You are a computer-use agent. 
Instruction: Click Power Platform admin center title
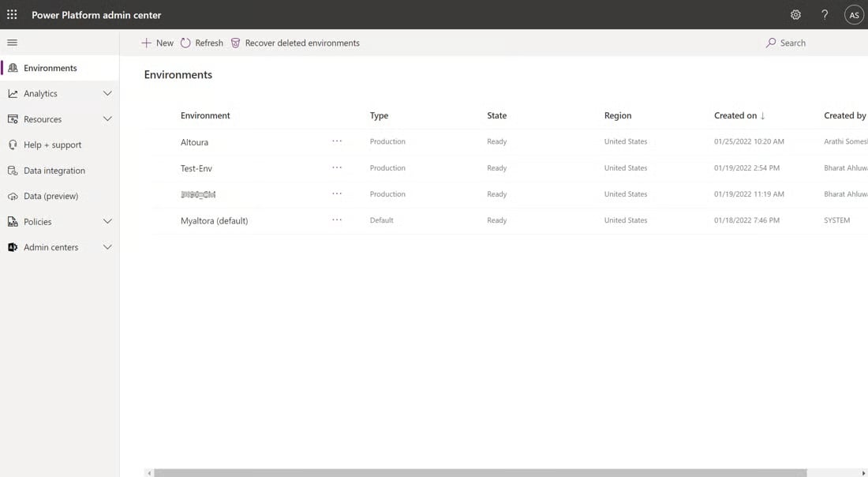pyautogui.click(x=96, y=15)
